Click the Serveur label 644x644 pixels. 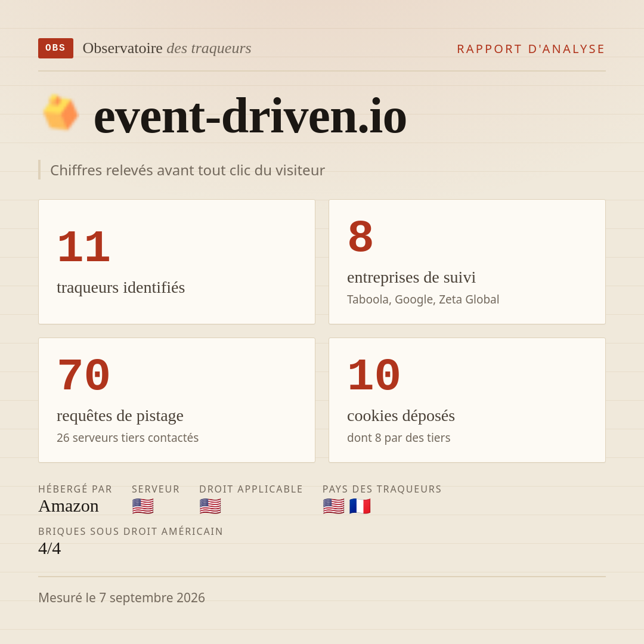pyautogui.click(x=156, y=489)
